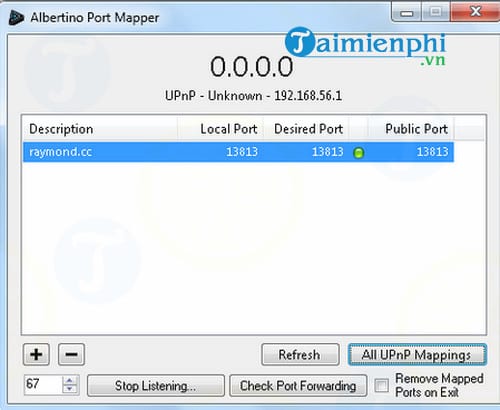This screenshot has height=410, width=500.
Task: Sort by Desired Port column header
Action: pos(306,129)
